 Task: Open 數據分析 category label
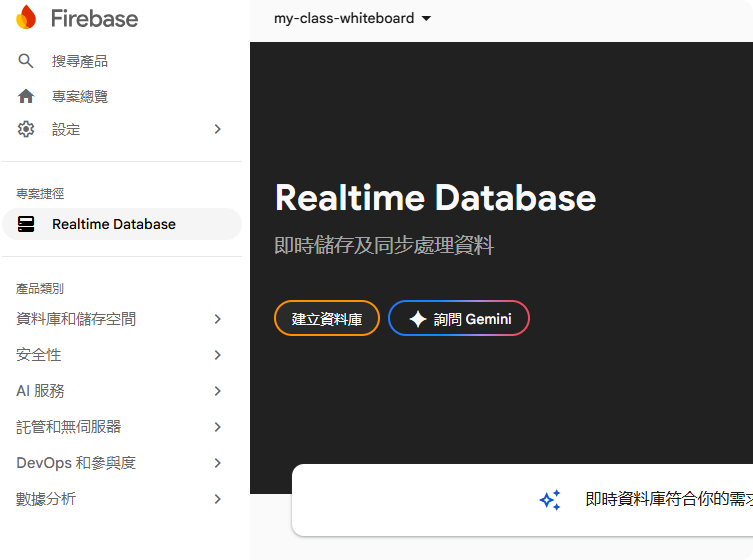(46, 499)
